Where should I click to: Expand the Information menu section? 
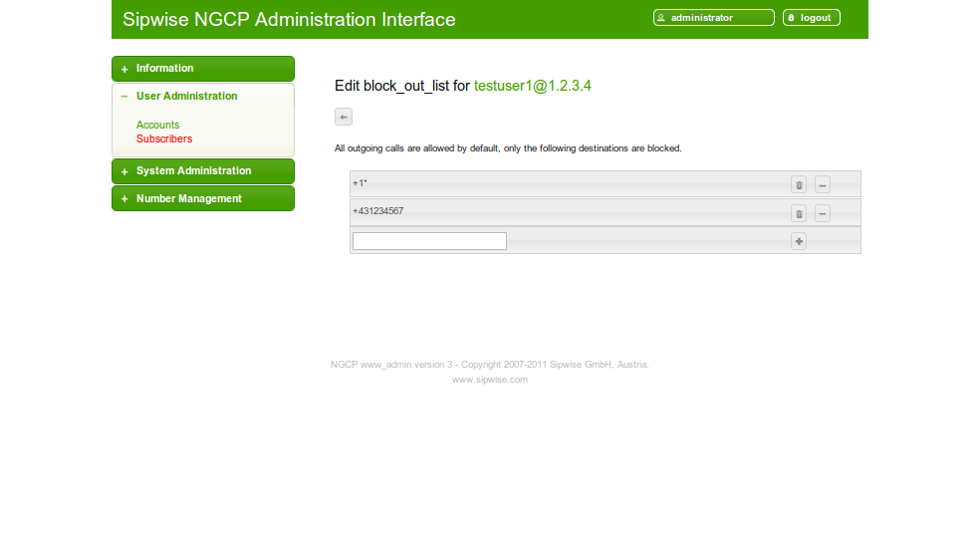pyautogui.click(x=203, y=69)
